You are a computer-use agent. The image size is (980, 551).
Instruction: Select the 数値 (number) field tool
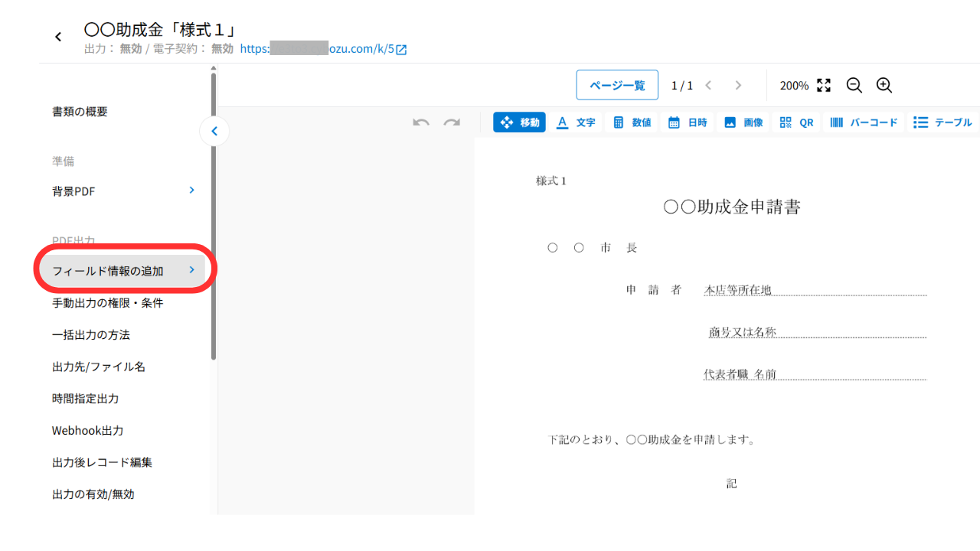[632, 122]
